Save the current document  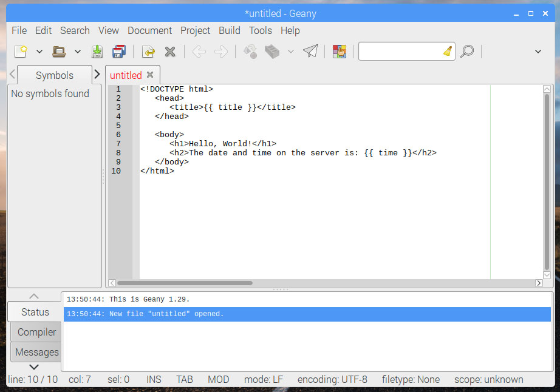[x=97, y=52]
